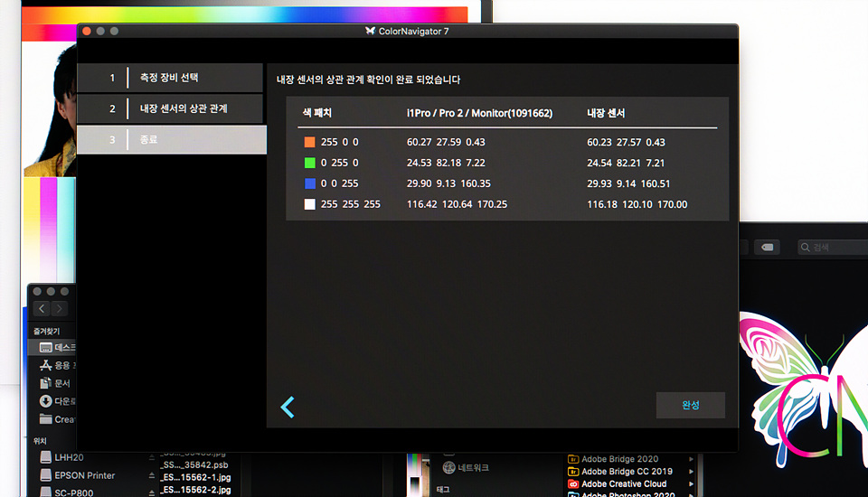Image resolution: width=868 pixels, height=497 pixels.
Task: Click built-in sensor value 116.18 120.10 170.00
Action: [637, 204]
